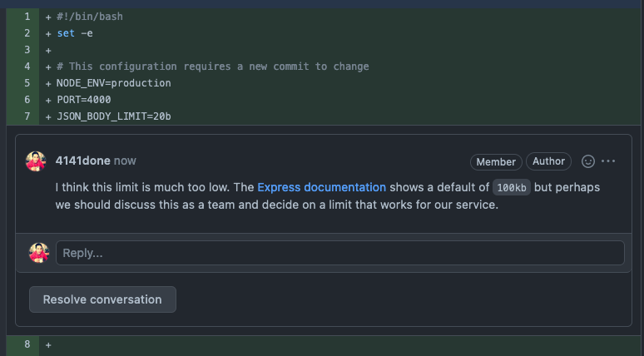Select line number 7 in the diff
The width and height of the screenshot is (644, 356).
pos(27,116)
